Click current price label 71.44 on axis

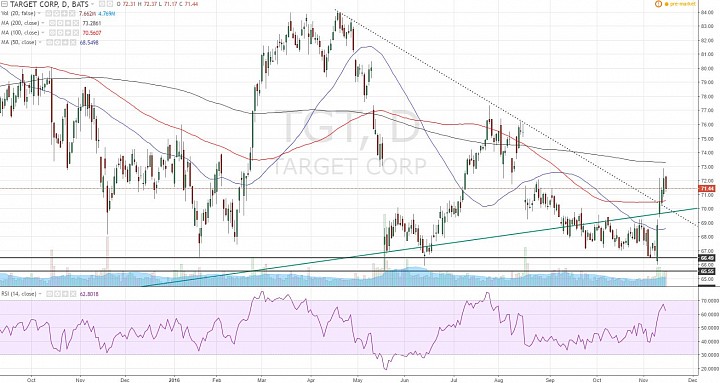click(x=708, y=189)
